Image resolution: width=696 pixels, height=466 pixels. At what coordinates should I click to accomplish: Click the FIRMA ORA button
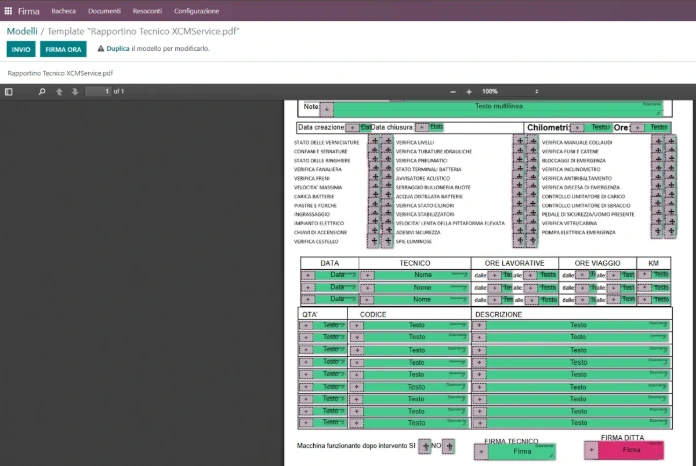coord(63,49)
